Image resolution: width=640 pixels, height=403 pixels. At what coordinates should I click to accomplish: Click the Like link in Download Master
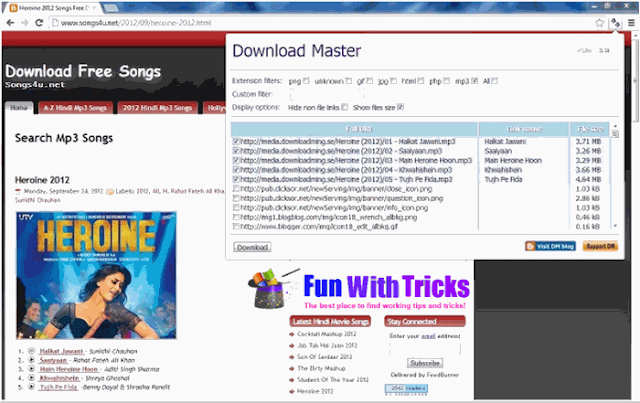pyautogui.click(x=584, y=51)
